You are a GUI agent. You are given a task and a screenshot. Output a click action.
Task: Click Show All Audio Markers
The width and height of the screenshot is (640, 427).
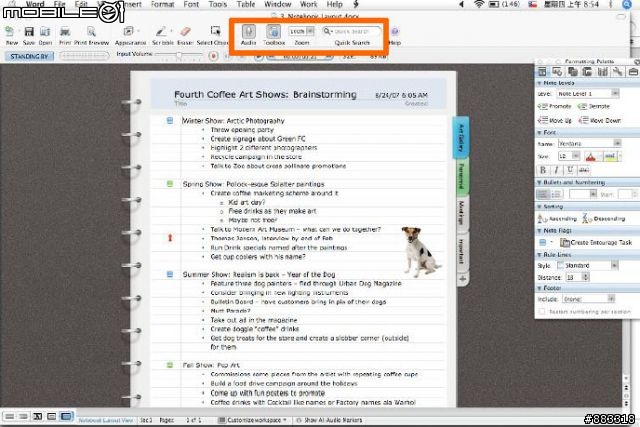click(329, 420)
